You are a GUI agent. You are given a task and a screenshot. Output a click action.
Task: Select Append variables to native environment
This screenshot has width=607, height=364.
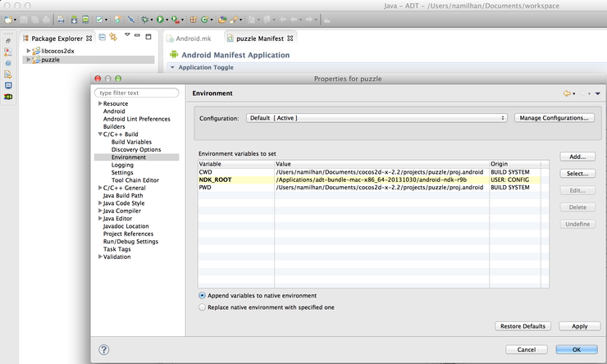(202, 295)
